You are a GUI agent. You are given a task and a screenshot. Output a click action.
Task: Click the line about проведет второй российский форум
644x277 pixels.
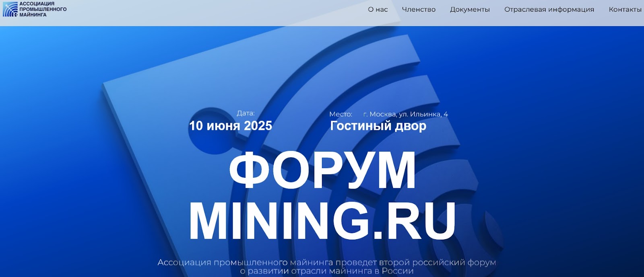pos(326,263)
